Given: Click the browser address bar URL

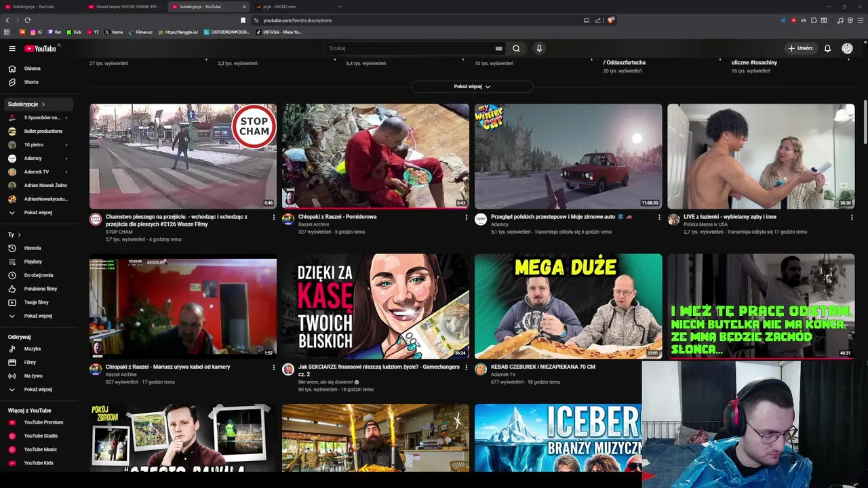Looking at the screenshot, I should click(298, 20).
